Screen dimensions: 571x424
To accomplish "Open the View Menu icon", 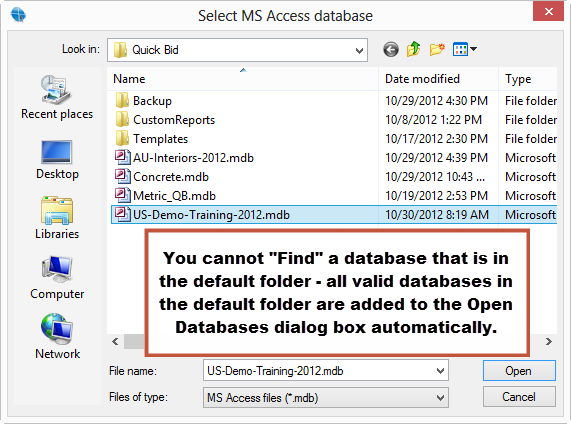I will pos(464,49).
